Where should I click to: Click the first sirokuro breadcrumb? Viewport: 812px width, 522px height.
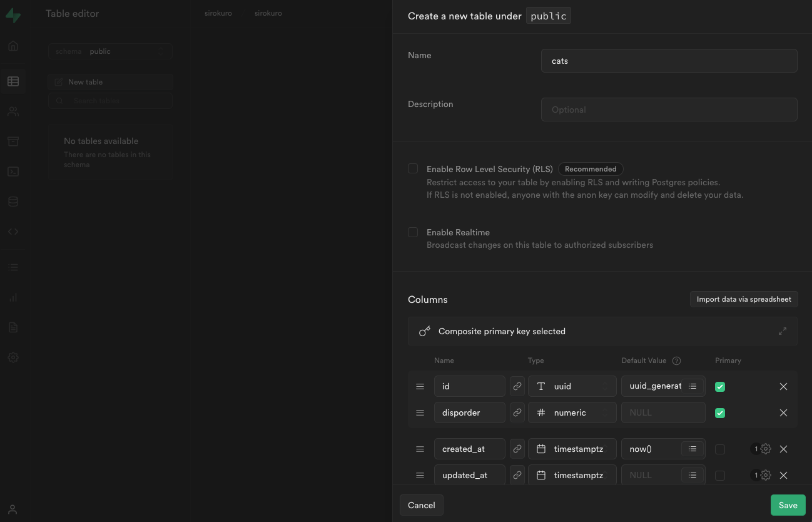pyautogui.click(x=218, y=13)
